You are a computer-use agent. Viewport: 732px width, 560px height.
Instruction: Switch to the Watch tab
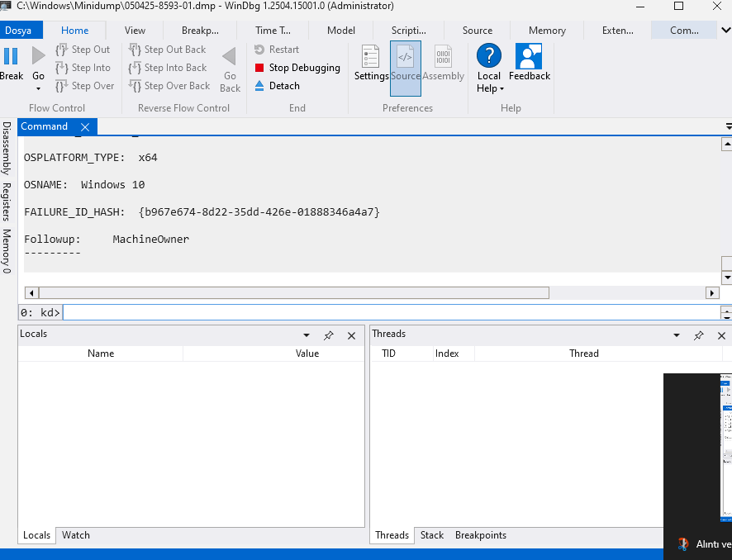click(76, 535)
